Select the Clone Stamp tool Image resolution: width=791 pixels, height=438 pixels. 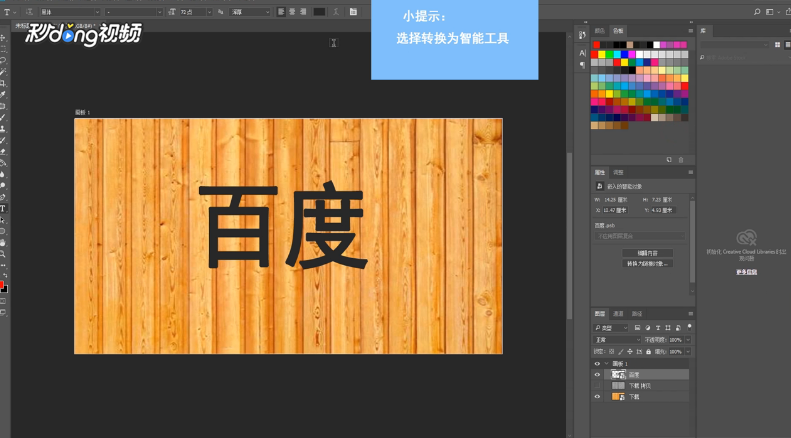[3, 129]
